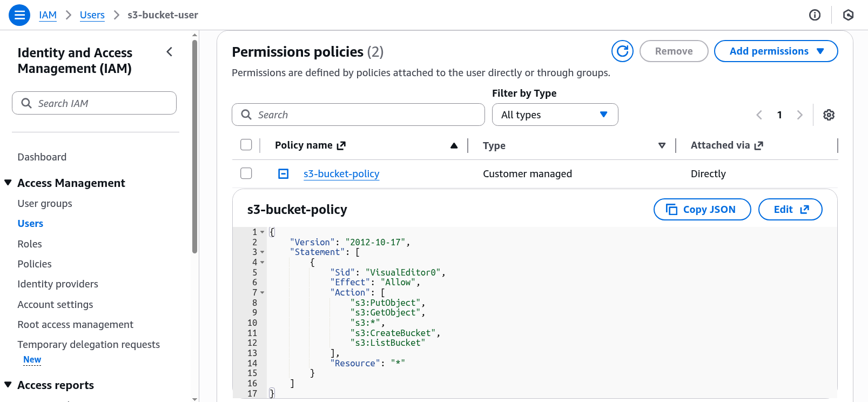This screenshot has width=868, height=402.
Task: Collapse the IAM side navigation panel
Action: click(170, 52)
